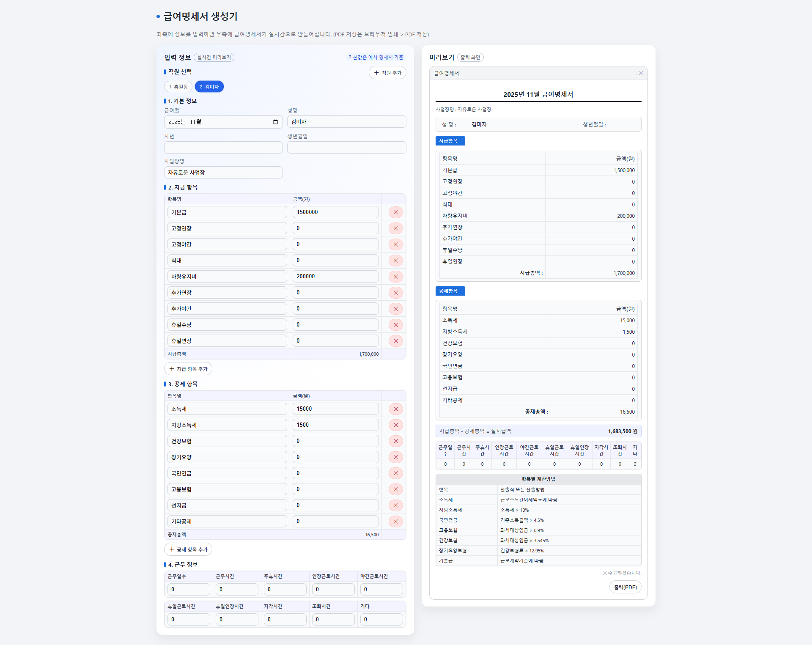
Task: Remove the 식대 pay item row
Action: (395, 261)
